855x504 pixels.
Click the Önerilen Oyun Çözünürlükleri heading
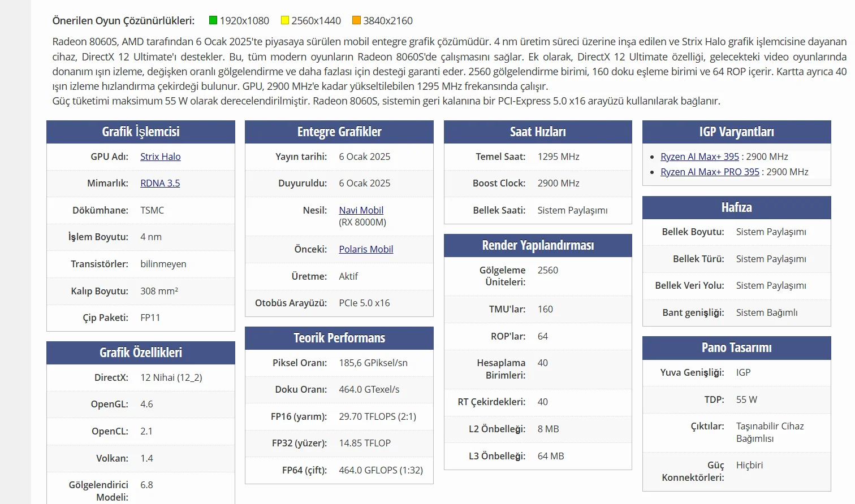[x=123, y=21]
